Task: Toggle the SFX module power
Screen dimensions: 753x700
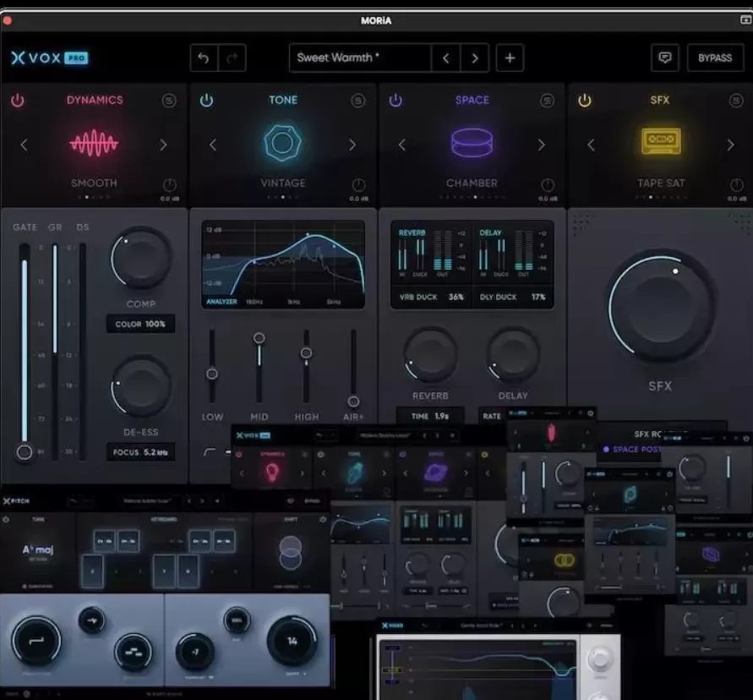Action: (585, 101)
